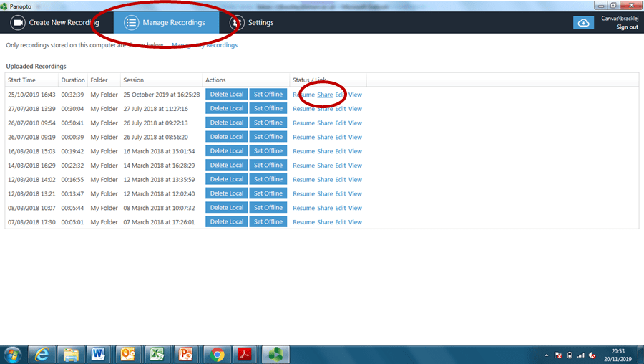Open Excel from the taskbar
The image size is (644, 364).
point(156,354)
